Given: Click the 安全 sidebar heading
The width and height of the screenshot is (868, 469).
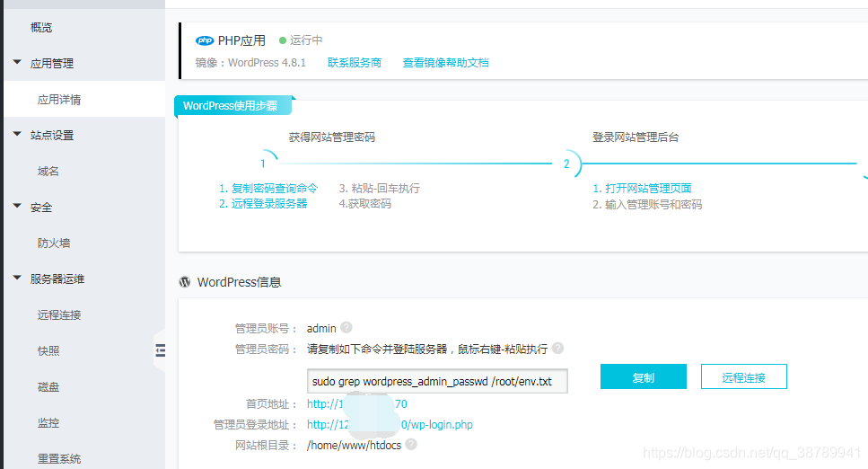Looking at the screenshot, I should pyautogui.click(x=41, y=208).
